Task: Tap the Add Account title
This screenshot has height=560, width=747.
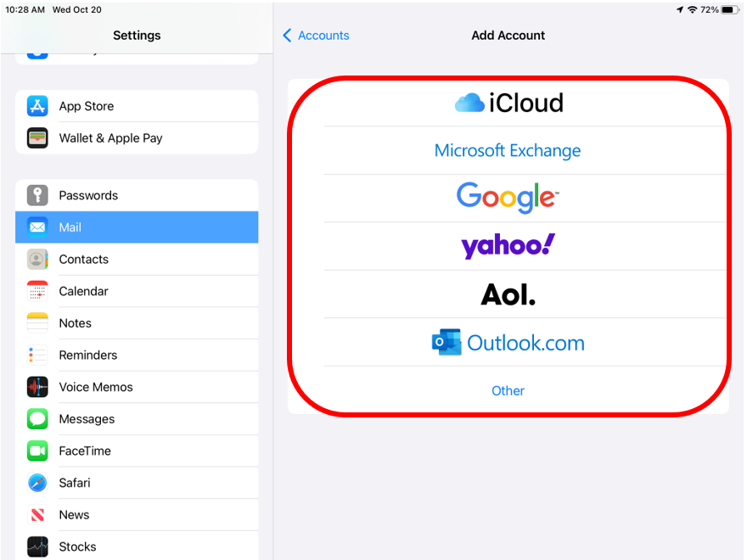Action: point(508,36)
